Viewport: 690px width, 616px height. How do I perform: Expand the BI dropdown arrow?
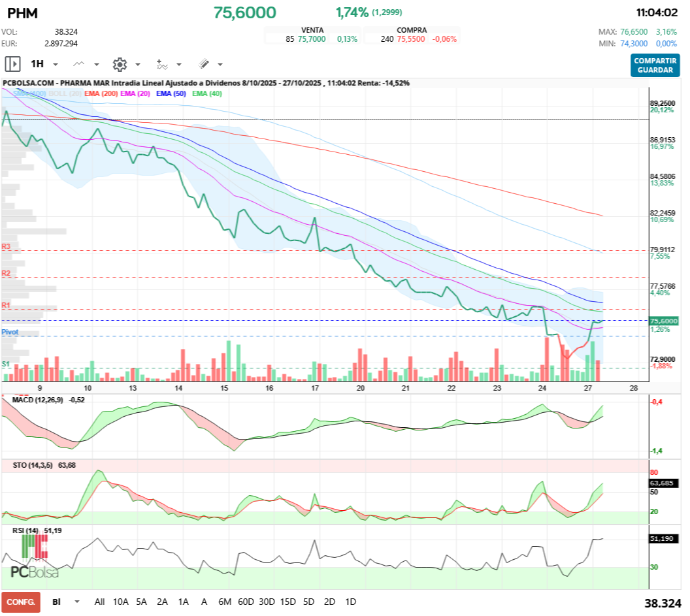point(77,602)
